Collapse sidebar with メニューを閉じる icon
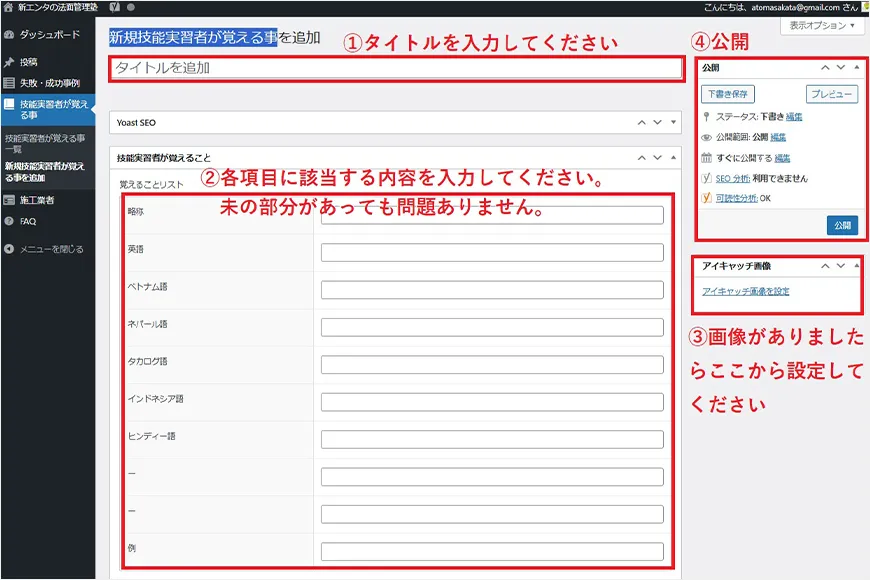870x580 pixels. [9, 249]
